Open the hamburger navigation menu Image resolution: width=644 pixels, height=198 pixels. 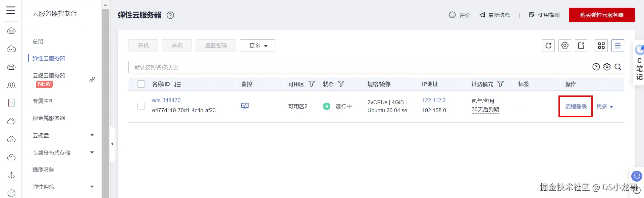pyautogui.click(x=10, y=10)
